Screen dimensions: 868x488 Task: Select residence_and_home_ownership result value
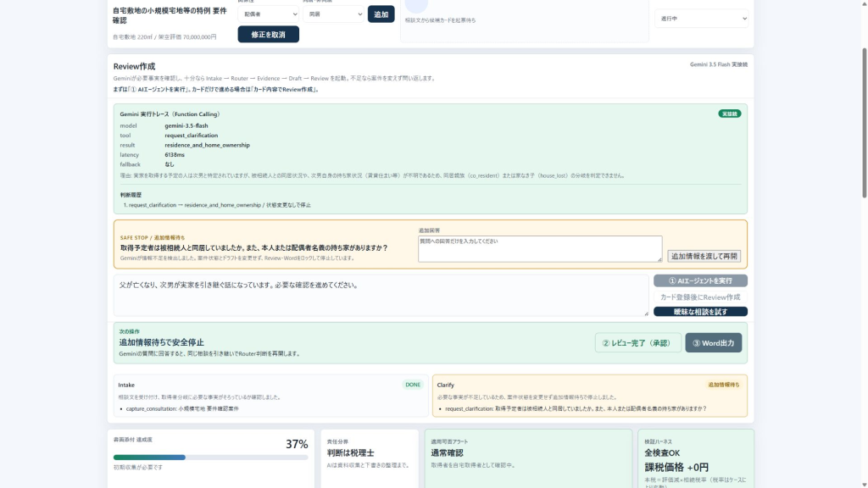coord(207,145)
